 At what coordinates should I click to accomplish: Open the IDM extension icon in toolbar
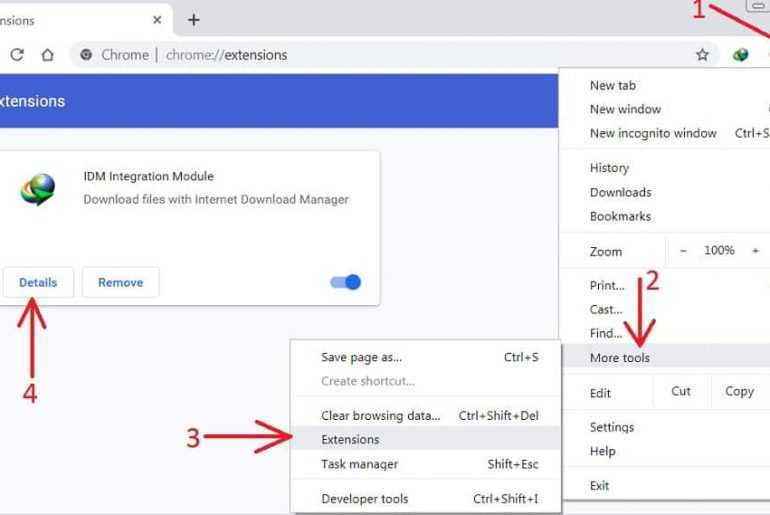[x=741, y=54]
